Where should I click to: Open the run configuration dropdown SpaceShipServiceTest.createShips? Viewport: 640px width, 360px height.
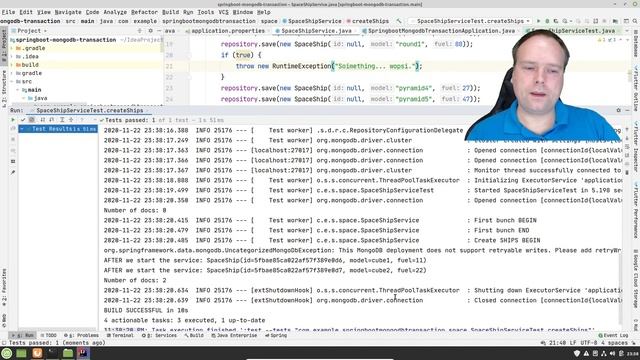(470, 21)
